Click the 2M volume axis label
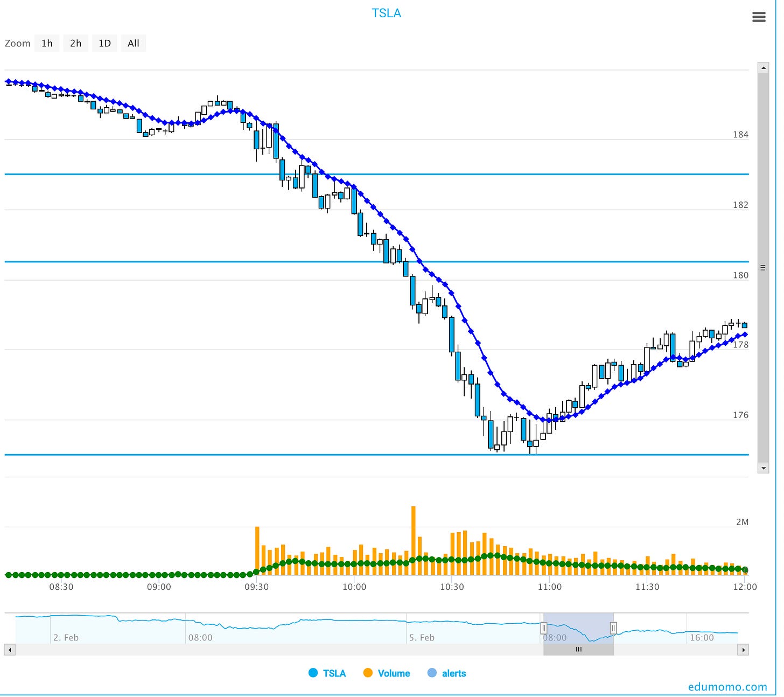The height and width of the screenshot is (697, 784). [x=742, y=522]
